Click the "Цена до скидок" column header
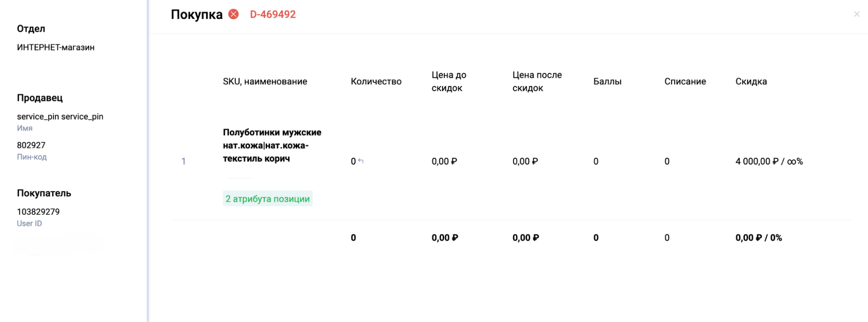 [x=449, y=81]
